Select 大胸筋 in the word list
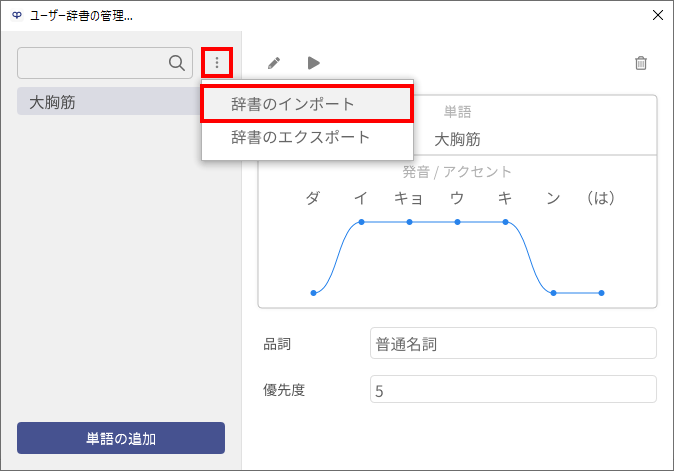Viewport: 674px width, 471px height. [109, 101]
